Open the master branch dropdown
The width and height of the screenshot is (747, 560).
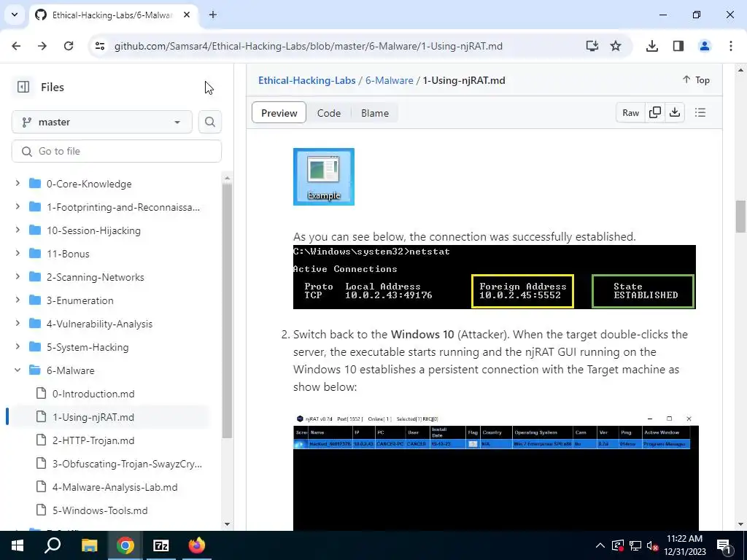[x=102, y=122]
